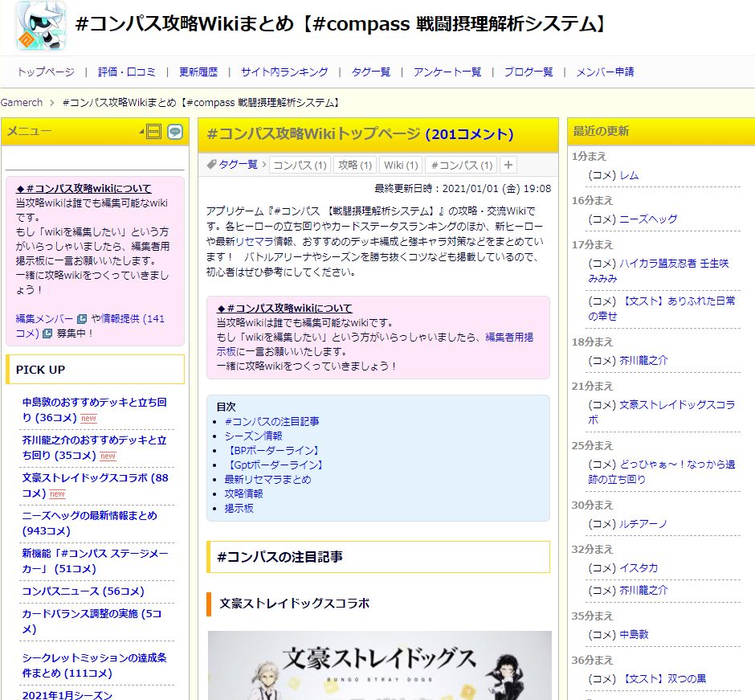The width and height of the screenshot is (755, 700).
Task: Click the tag icon beside タグ一覧
Action: coord(211,164)
